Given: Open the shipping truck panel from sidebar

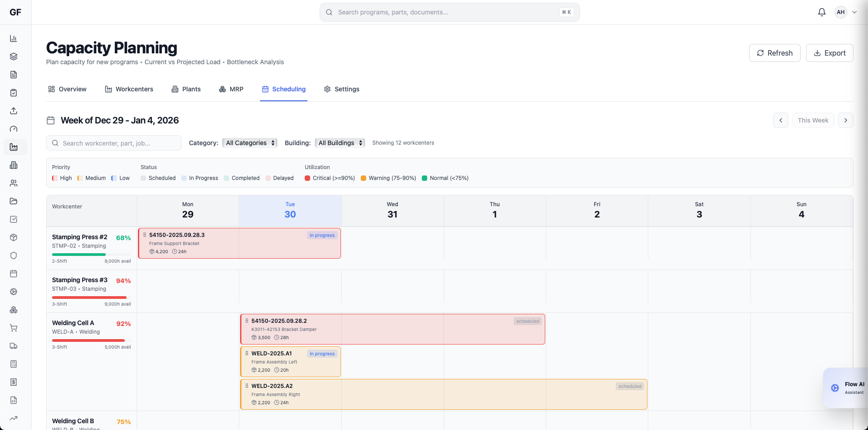Looking at the screenshot, I should 14,346.
